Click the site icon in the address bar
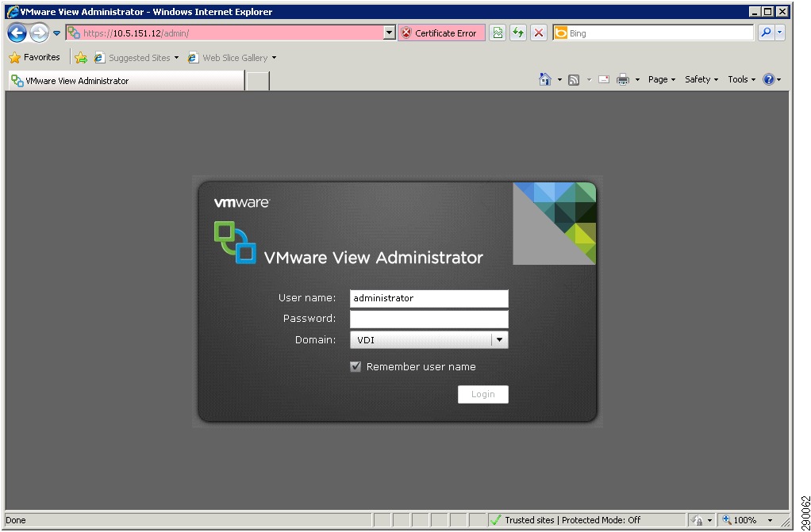The image size is (811, 532). point(75,33)
